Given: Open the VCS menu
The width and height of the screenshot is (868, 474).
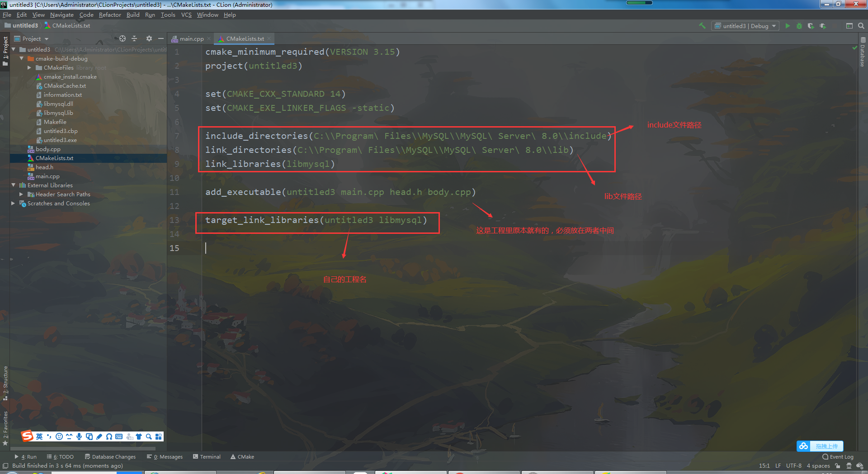Looking at the screenshot, I should click(x=186, y=14).
